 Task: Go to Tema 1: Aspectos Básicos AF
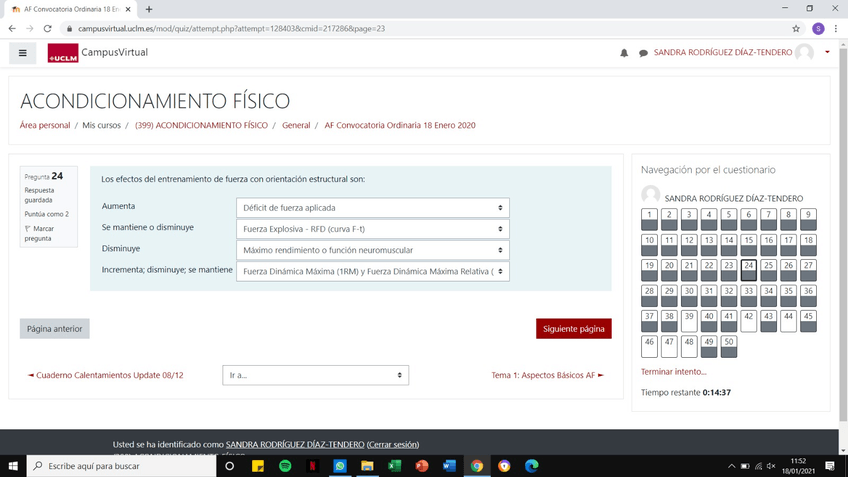[x=547, y=375]
